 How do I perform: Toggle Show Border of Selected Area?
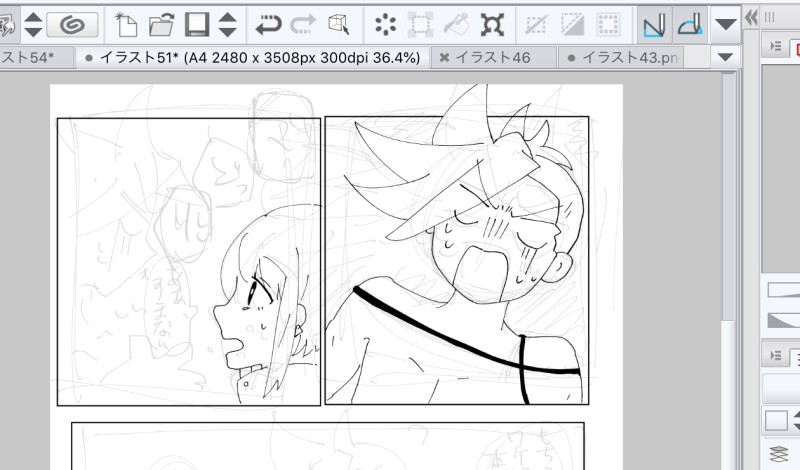(608, 24)
